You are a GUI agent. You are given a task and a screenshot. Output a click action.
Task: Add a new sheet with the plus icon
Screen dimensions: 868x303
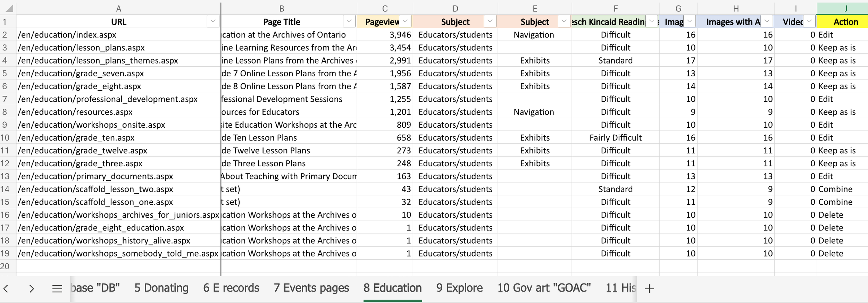[649, 288]
